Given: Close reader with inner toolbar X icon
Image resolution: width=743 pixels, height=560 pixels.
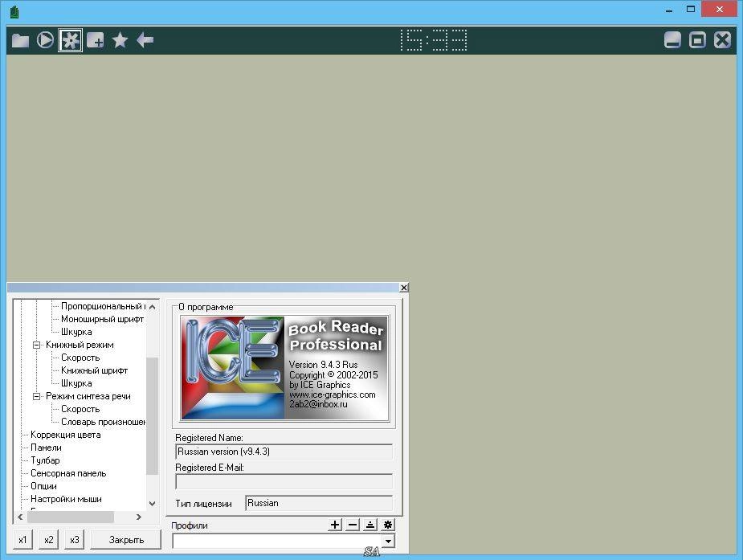Looking at the screenshot, I should point(722,40).
